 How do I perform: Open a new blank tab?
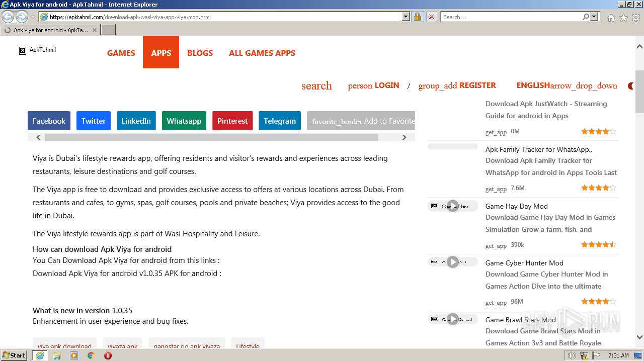108,30
